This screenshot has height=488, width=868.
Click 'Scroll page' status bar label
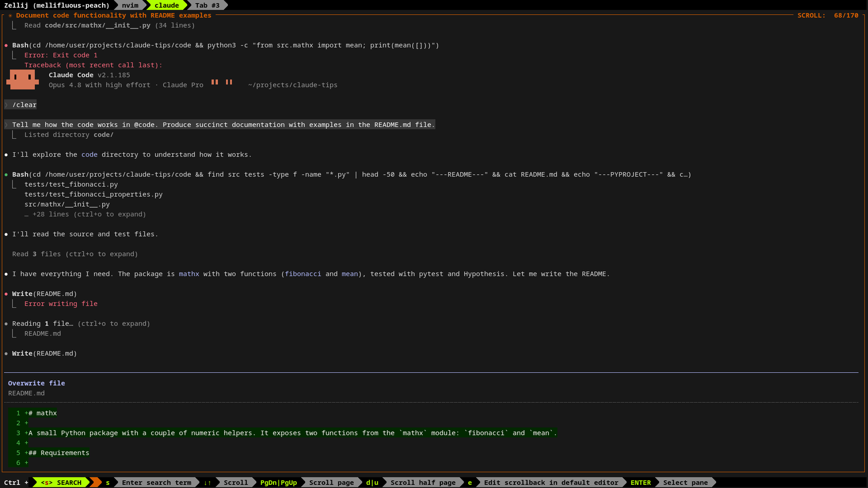[331, 483]
